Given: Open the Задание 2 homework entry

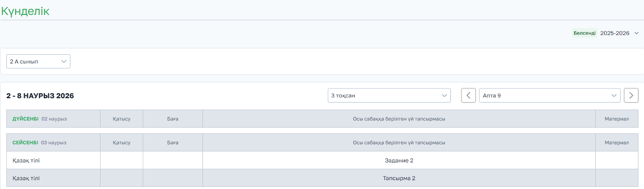Looking at the screenshot, I should pos(399,160).
